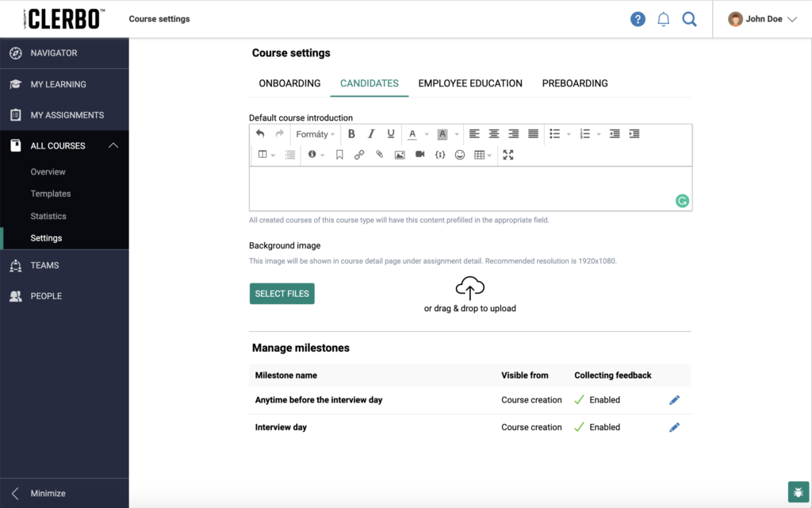Viewport: 812px width, 508px height.
Task: Switch to the Onboarding tab
Action: click(x=289, y=83)
